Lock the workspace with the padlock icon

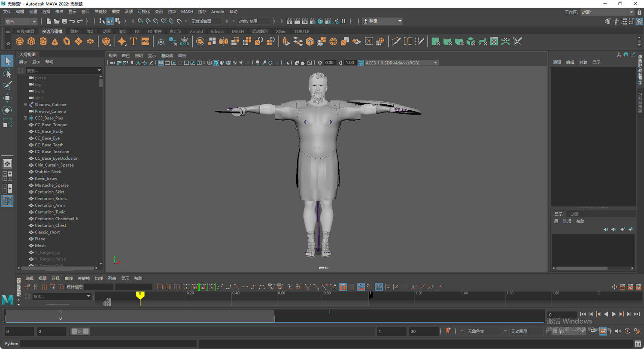(x=639, y=12)
